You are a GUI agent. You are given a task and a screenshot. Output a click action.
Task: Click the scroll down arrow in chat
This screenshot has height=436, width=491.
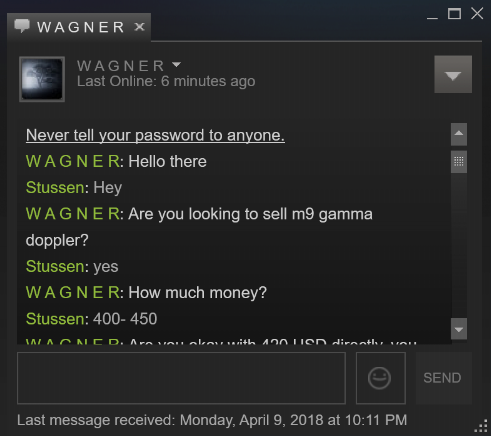(459, 329)
